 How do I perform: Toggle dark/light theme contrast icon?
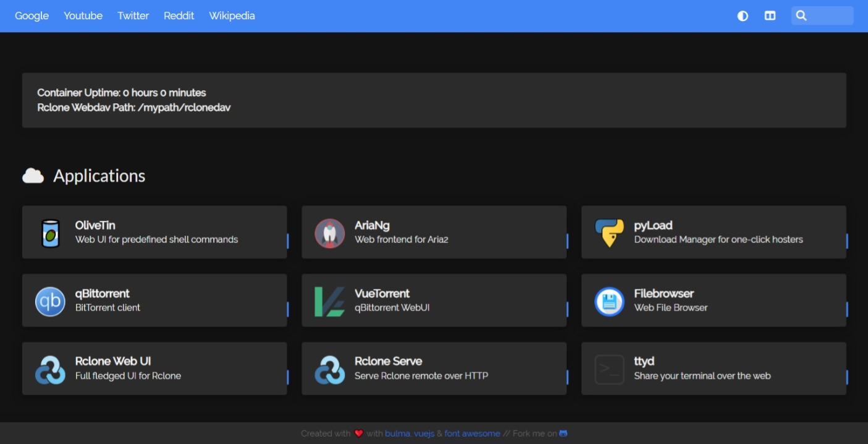tap(743, 15)
